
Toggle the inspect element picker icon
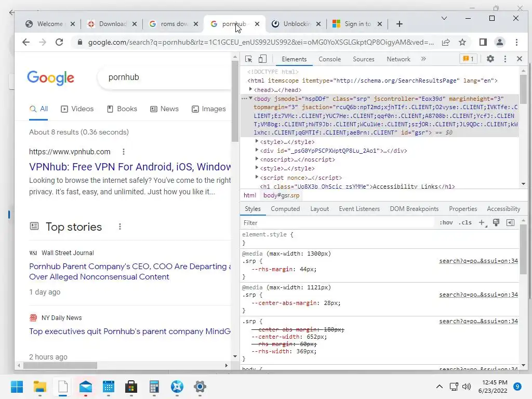[248, 59]
